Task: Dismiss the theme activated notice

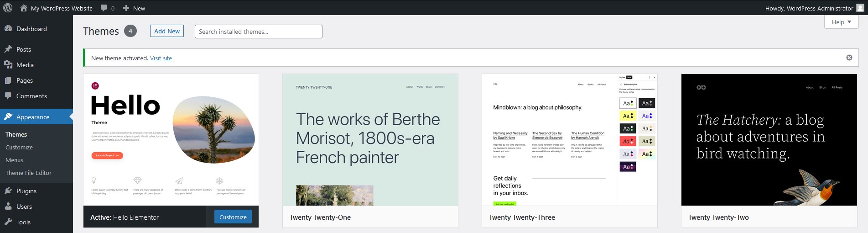Action: click(849, 58)
